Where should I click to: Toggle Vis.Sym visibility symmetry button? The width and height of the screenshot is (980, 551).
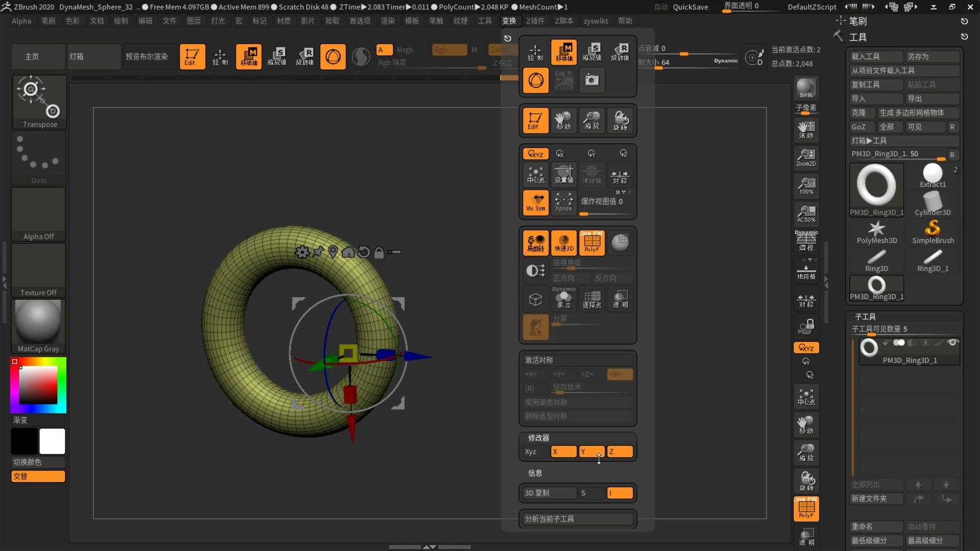click(x=535, y=202)
